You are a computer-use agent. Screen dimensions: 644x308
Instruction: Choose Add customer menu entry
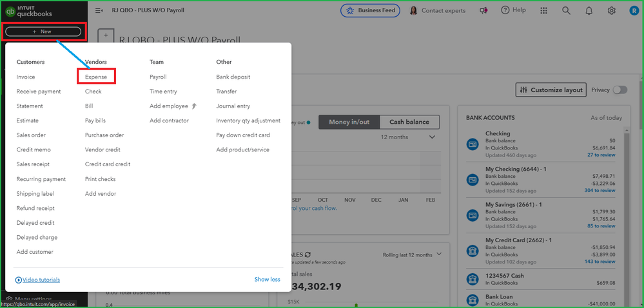point(35,252)
